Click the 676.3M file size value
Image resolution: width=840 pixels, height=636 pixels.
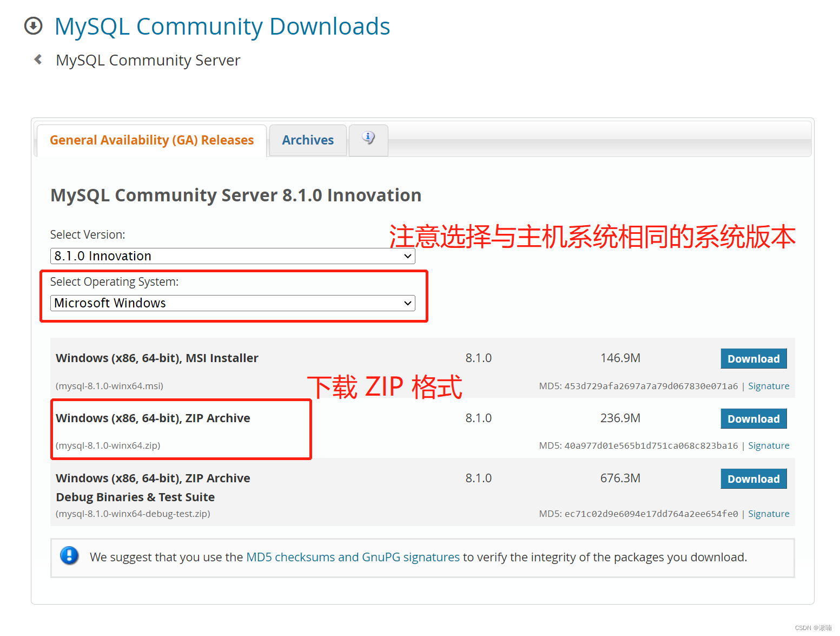[620, 478]
